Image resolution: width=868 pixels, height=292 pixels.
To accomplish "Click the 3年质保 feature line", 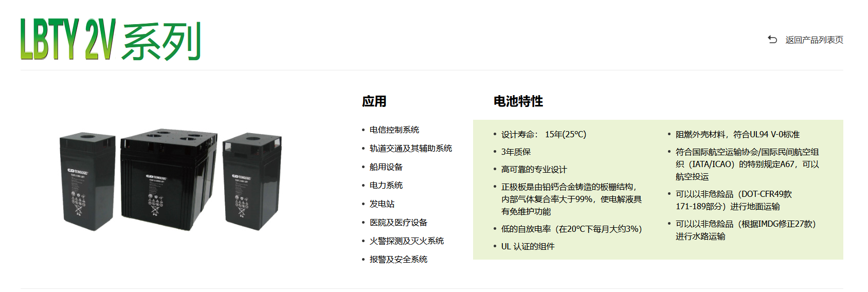I will (516, 152).
